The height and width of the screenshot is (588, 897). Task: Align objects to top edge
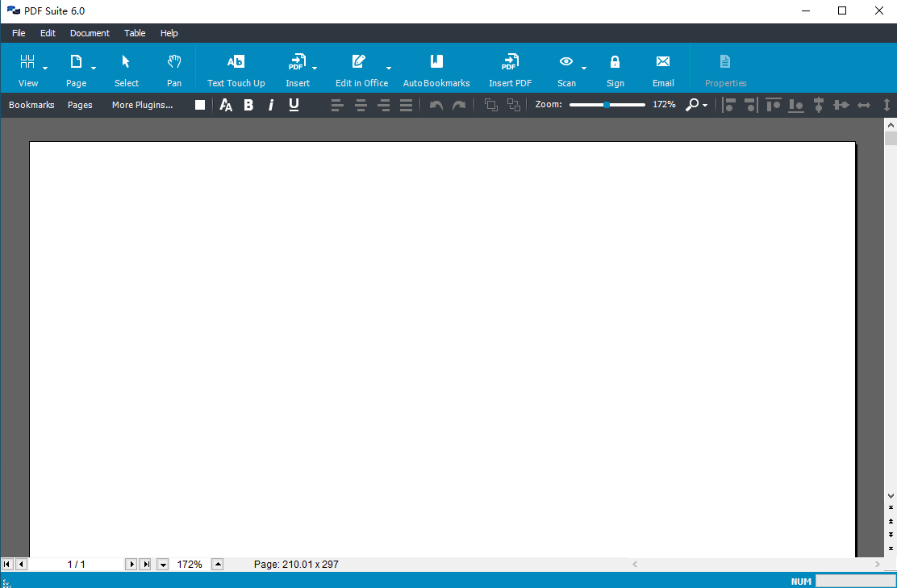[774, 105]
